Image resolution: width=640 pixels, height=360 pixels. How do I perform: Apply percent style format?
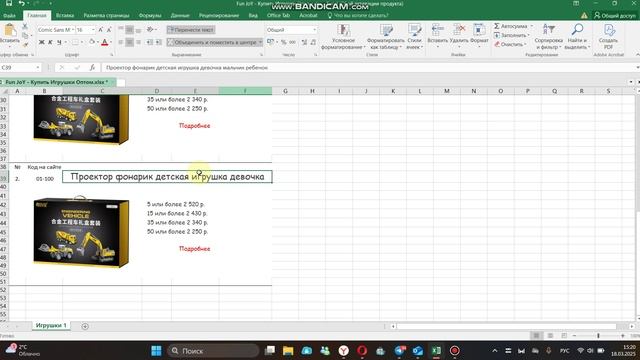(284, 42)
